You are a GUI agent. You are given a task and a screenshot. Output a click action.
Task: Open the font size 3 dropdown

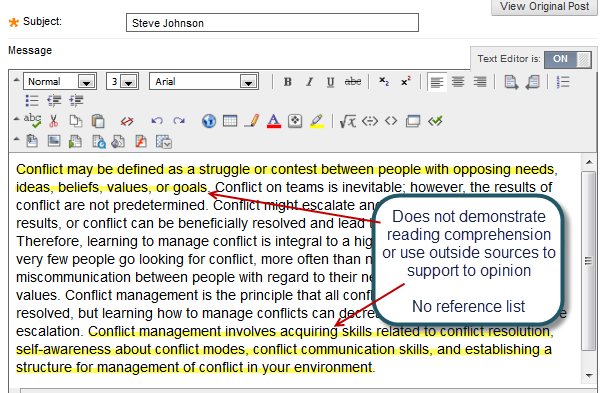[x=122, y=82]
